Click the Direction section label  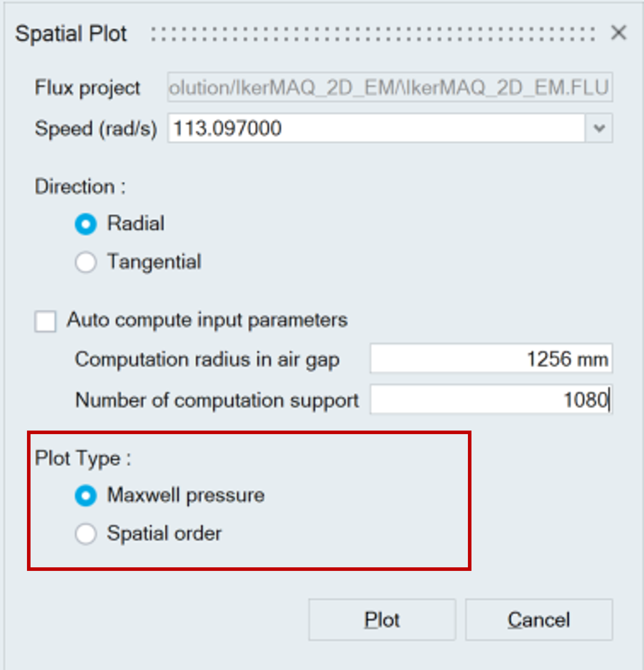[80, 187]
